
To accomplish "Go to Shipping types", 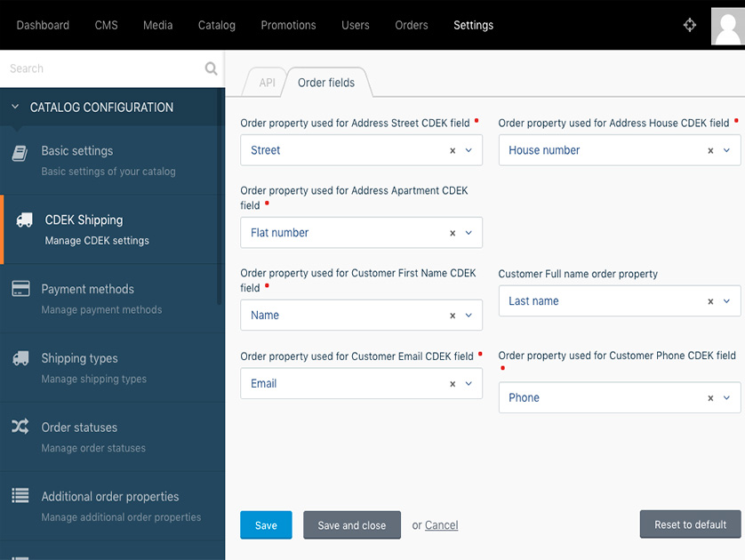I will 112,368.
